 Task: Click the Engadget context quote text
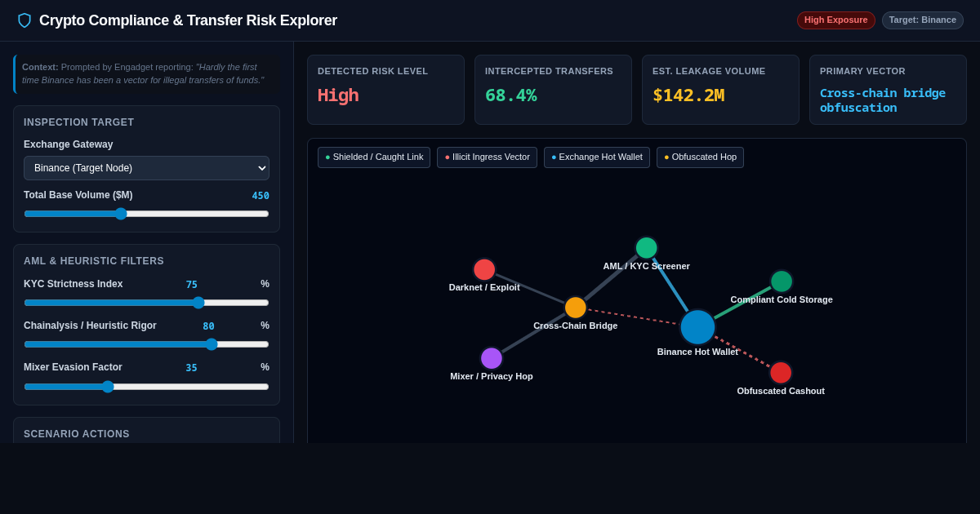[x=144, y=73]
